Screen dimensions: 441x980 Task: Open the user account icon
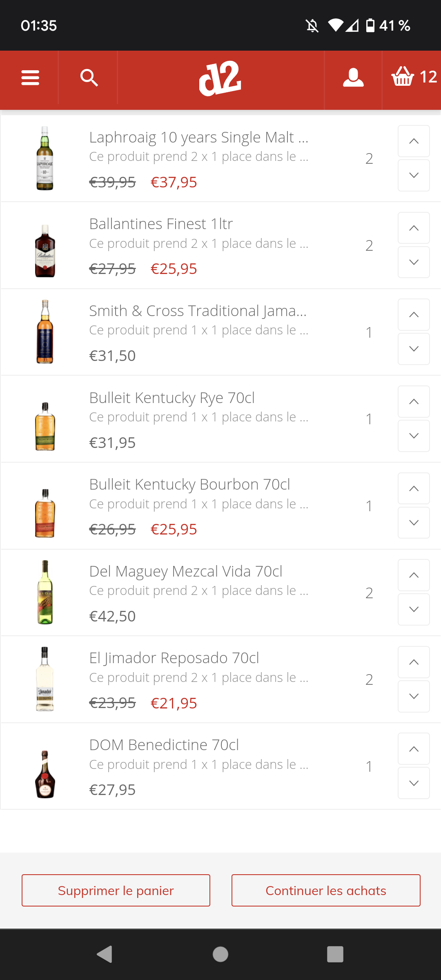(353, 78)
